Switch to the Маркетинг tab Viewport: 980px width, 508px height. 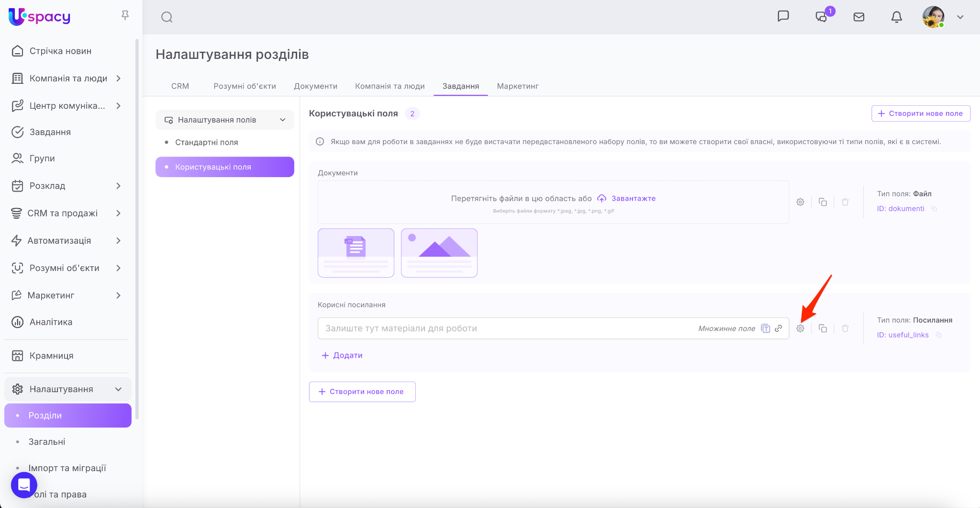pos(517,86)
